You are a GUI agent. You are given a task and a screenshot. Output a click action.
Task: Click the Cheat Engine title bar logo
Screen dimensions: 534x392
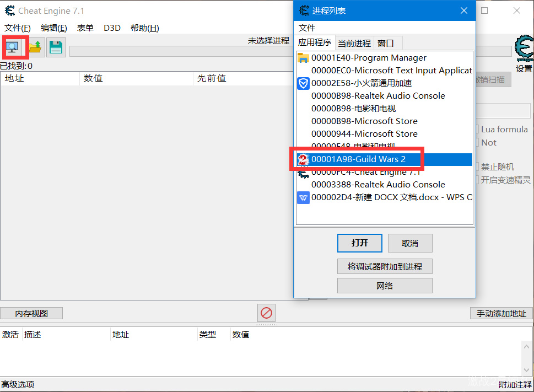pos(10,10)
